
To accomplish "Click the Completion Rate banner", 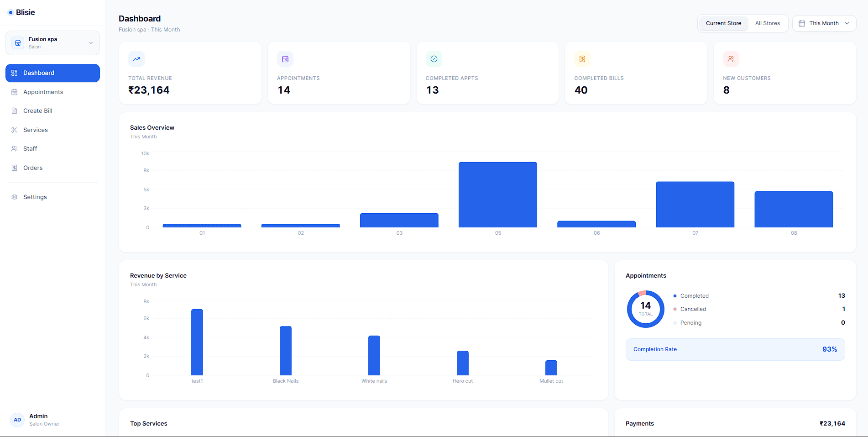I will point(735,349).
